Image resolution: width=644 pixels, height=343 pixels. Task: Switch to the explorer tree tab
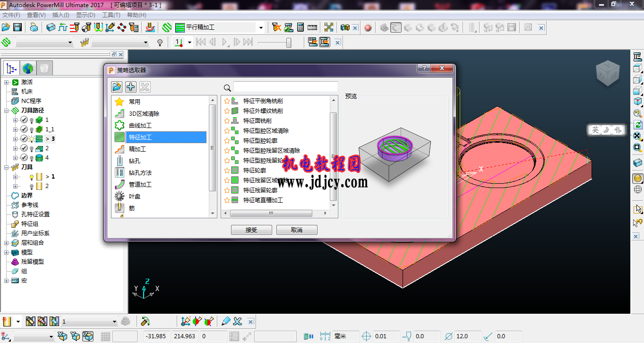[12, 69]
